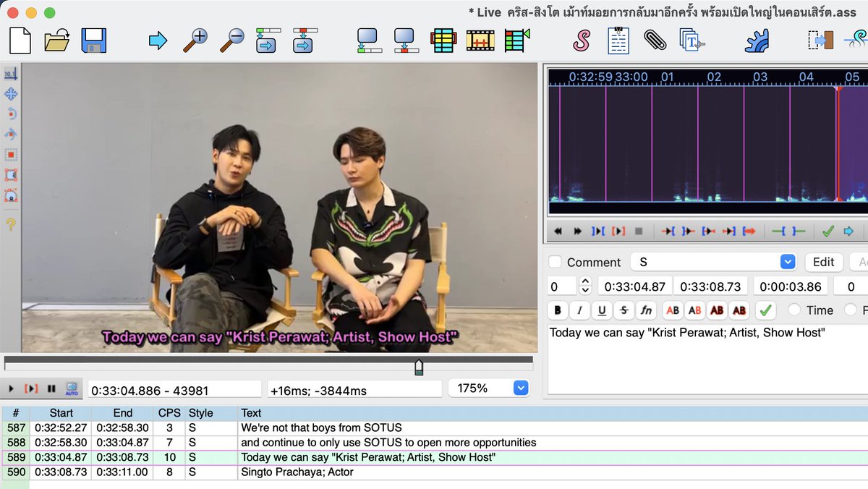
Task: Open the Styles Manager pink S icon
Action: [x=581, y=41]
